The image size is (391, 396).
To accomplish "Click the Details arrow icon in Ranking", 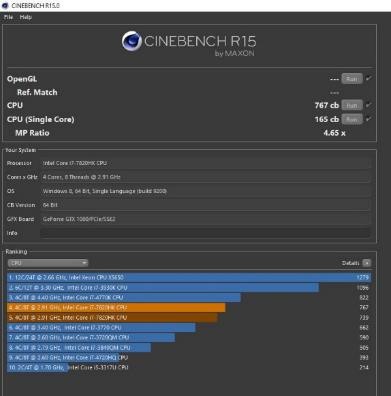I will click(x=367, y=263).
